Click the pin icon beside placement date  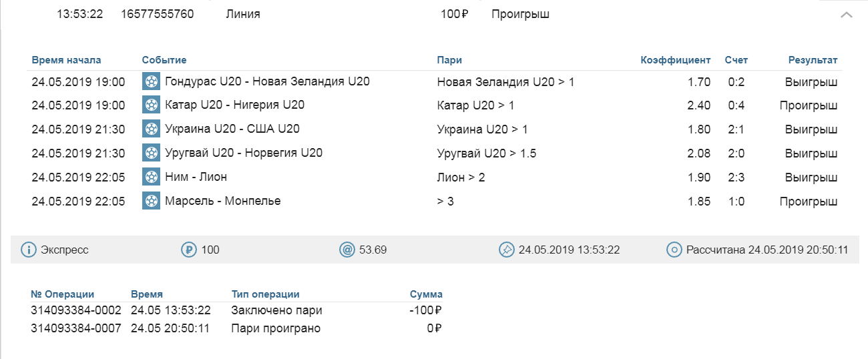506,250
